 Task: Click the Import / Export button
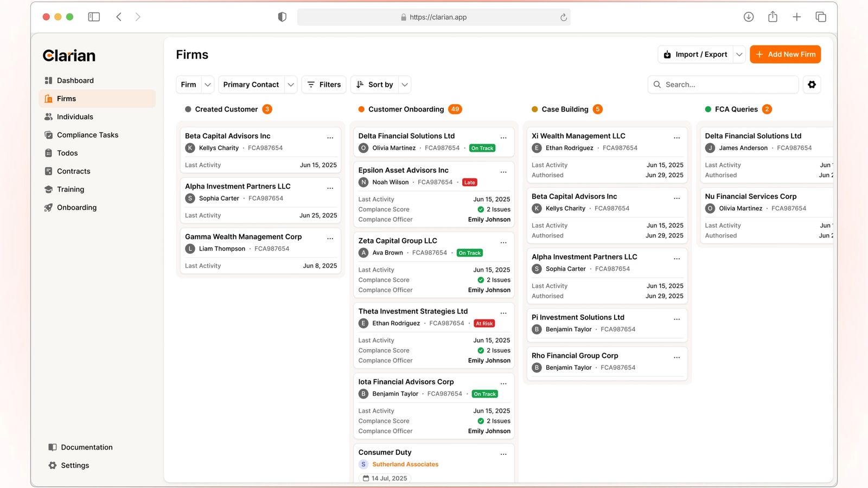tap(695, 54)
